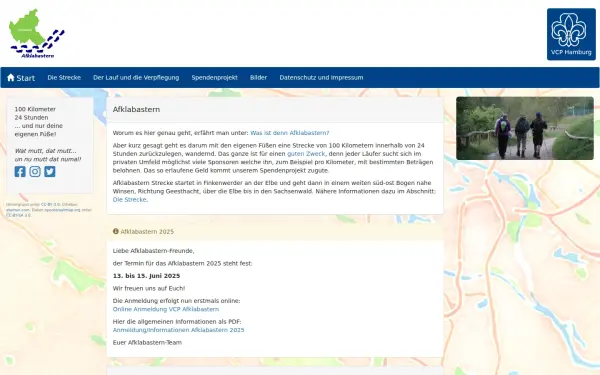Click the info icon before Afklabastern 2025

pyautogui.click(x=116, y=231)
